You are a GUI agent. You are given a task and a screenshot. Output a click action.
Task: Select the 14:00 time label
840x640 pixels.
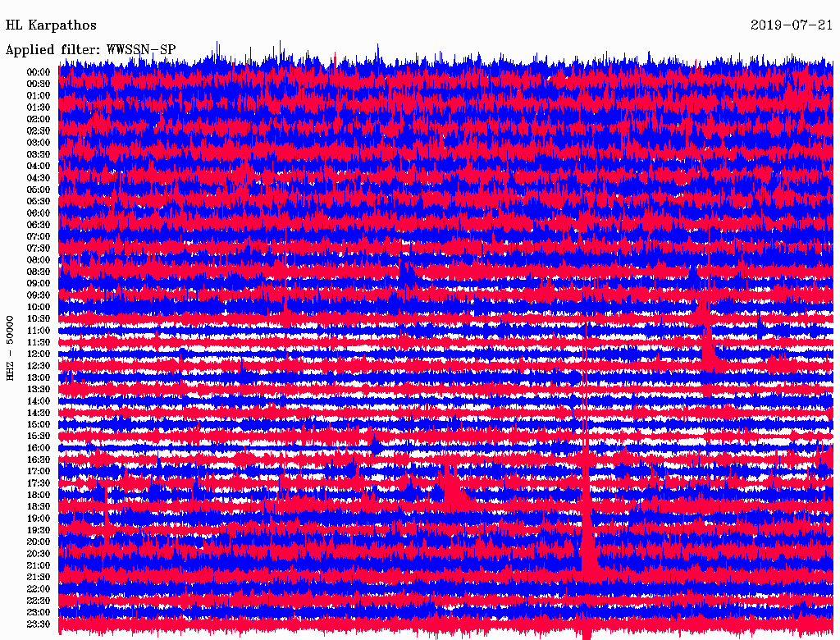click(x=39, y=401)
